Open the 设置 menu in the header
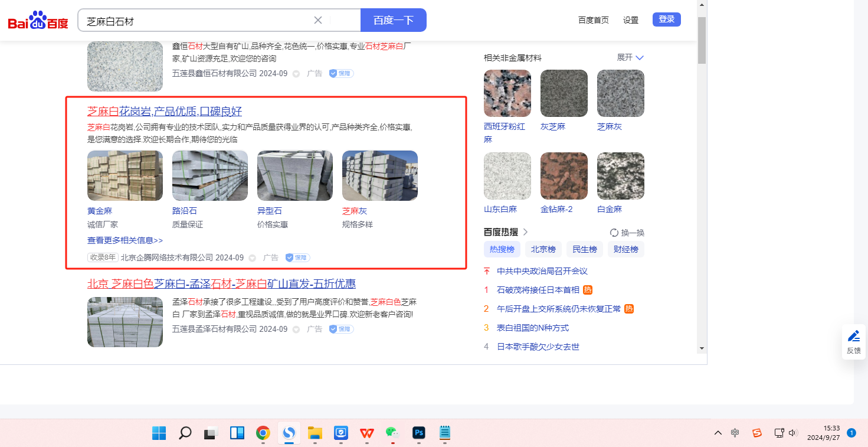The width and height of the screenshot is (868, 447). (x=631, y=20)
